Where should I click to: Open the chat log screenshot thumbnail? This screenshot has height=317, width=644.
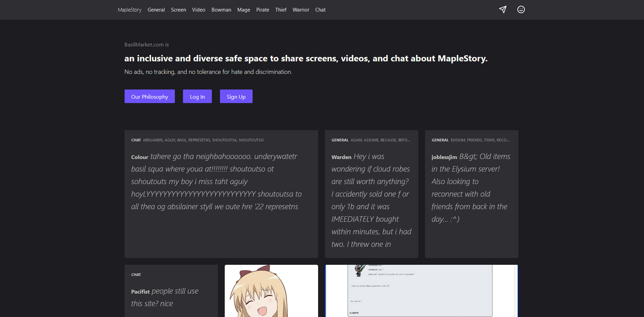pos(421,291)
